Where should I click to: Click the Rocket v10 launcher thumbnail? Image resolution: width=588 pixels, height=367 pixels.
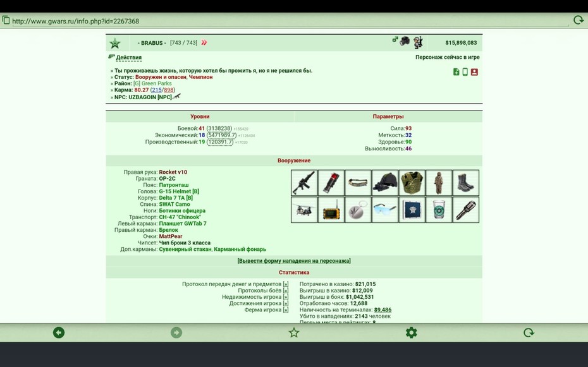pos(304,183)
